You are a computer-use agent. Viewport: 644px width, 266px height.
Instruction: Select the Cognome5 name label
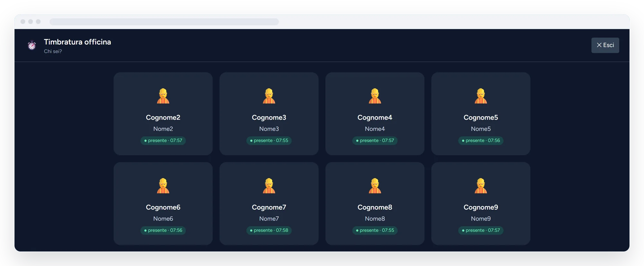click(x=481, y=117)
